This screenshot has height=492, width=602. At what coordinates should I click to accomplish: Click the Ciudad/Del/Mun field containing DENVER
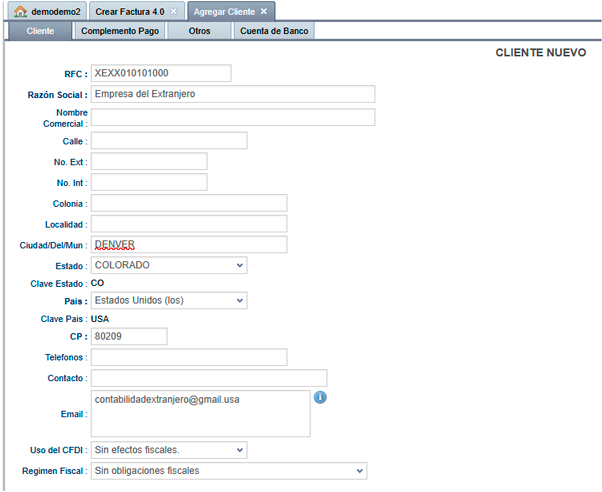[x=188, y=245]
